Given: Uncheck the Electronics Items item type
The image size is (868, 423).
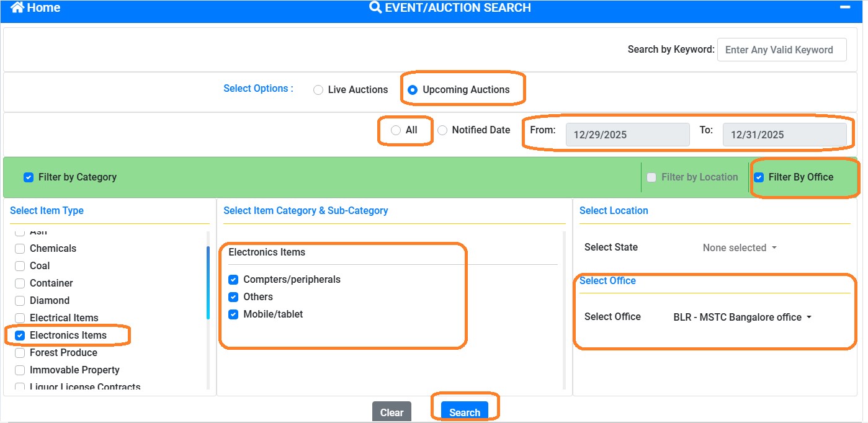Looking at the screenshot, I should pos(20,336).
